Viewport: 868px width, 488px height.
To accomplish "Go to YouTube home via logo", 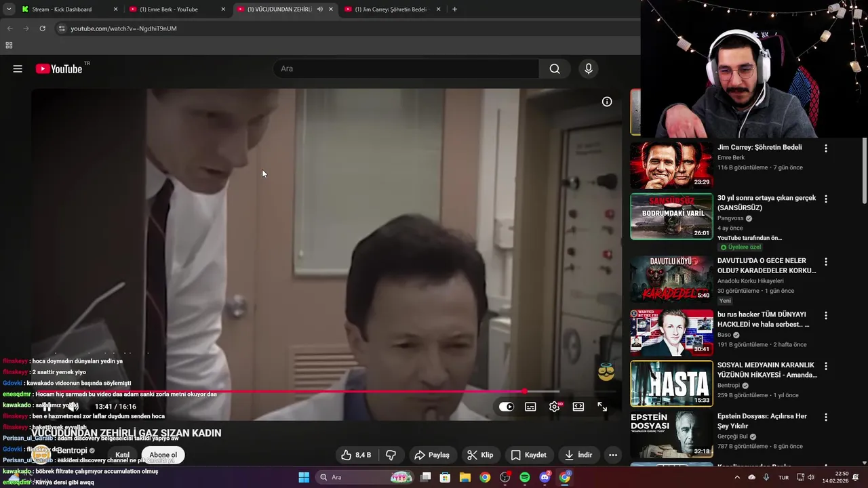I will [59, 68].
